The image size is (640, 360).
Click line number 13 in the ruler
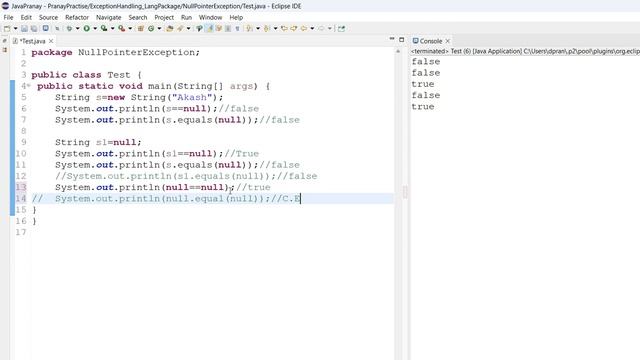point(21,187)
